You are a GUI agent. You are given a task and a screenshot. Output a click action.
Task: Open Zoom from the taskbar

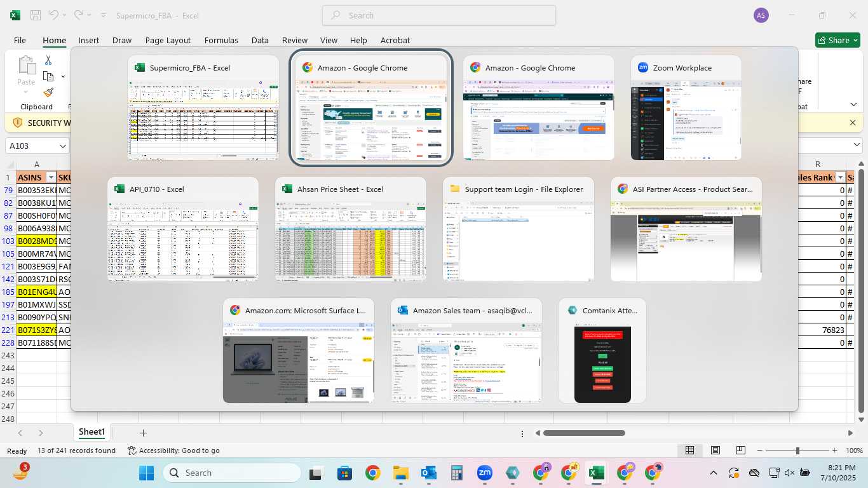[485, 473]
